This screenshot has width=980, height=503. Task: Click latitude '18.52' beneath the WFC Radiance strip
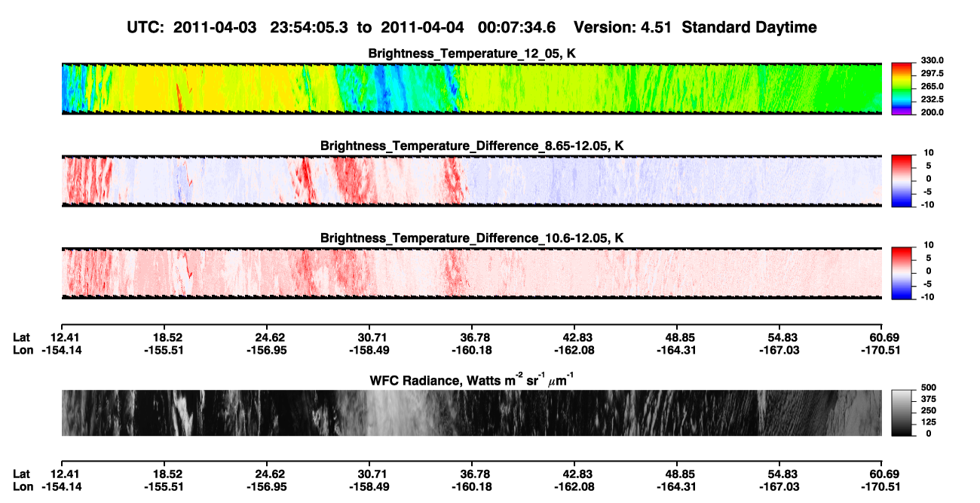[166, 474]
